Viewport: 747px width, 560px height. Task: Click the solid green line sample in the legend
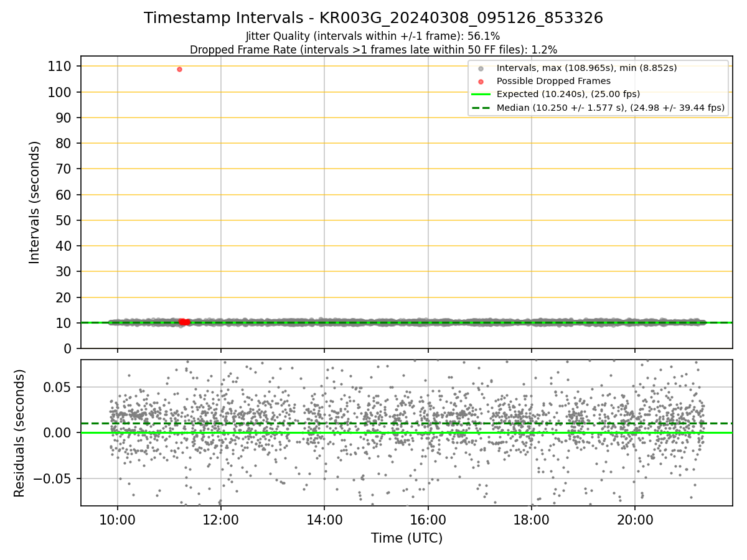tap(481, 95)
